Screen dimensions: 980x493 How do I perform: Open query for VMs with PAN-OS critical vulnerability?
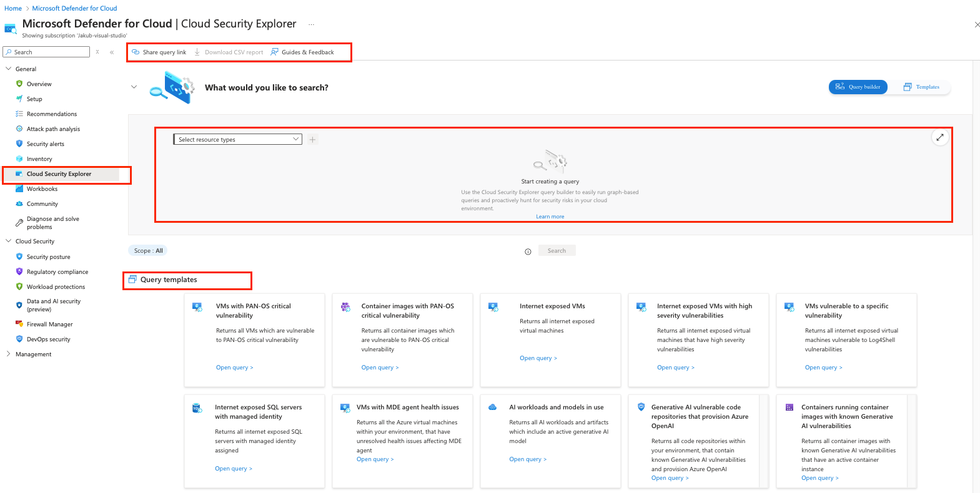[x=234, y=368]
